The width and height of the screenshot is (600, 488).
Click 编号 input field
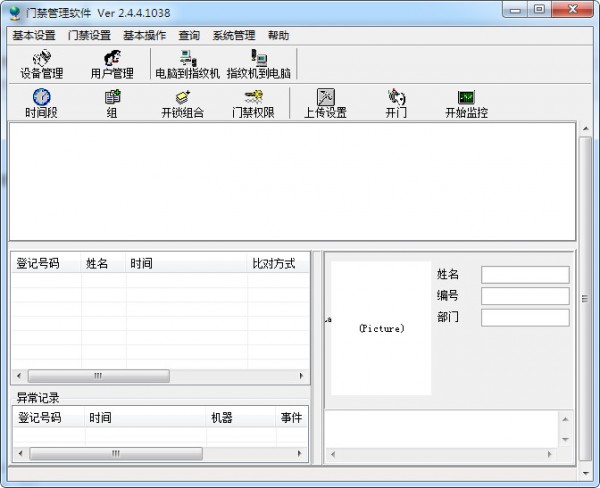[525, 296]
